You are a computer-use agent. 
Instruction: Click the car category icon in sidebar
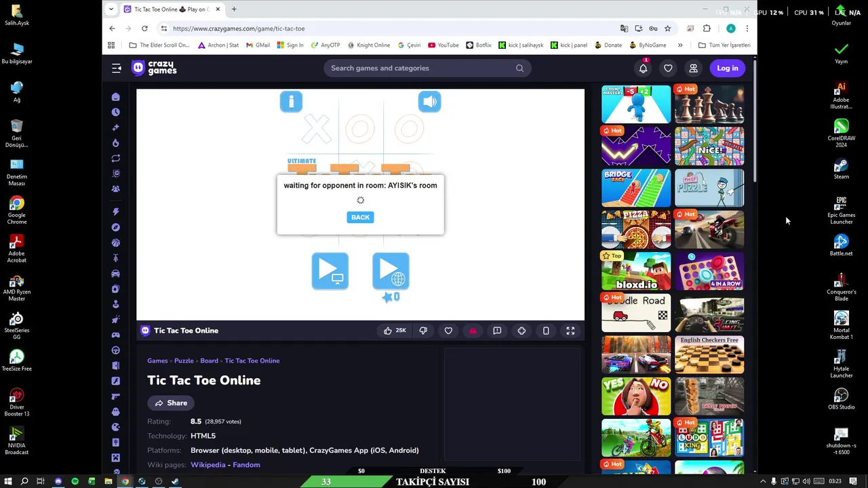(x=116, y=274)
